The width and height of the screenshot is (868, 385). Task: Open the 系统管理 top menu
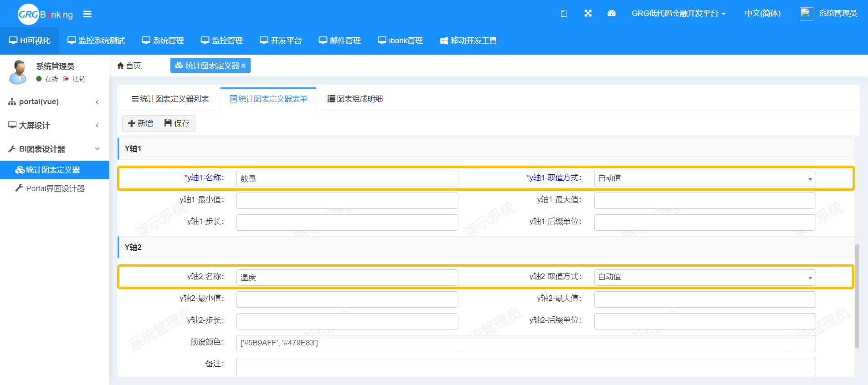(163, 41)
